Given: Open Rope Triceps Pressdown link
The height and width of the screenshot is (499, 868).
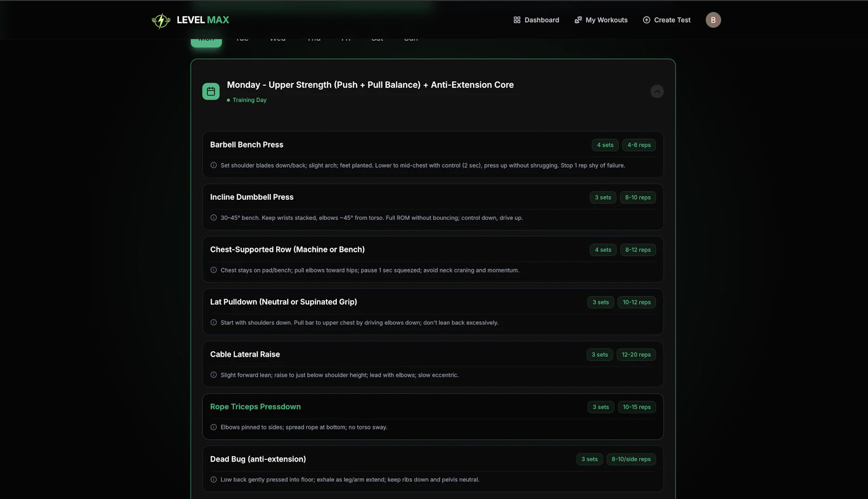Looking at the screenshot, I should [256, 407].
